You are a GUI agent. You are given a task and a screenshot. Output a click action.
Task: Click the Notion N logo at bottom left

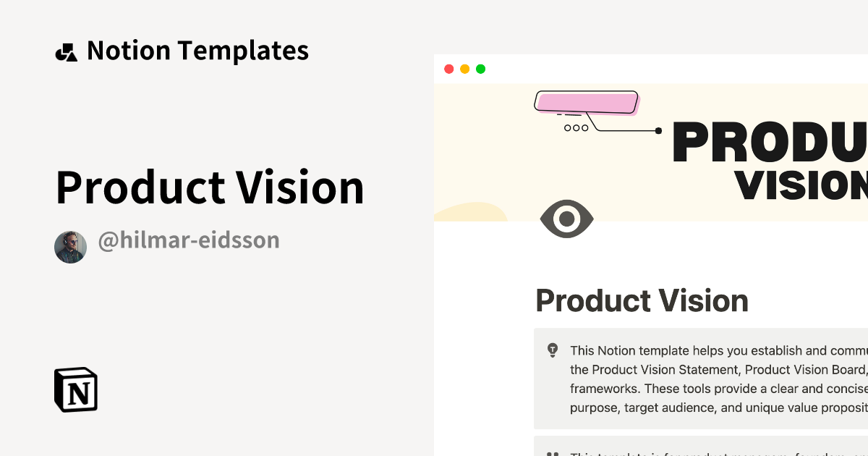(x=75, y=389)
